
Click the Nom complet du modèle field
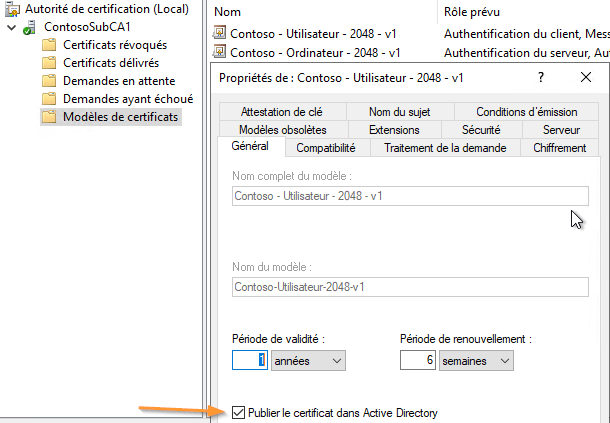pos(410,196)
